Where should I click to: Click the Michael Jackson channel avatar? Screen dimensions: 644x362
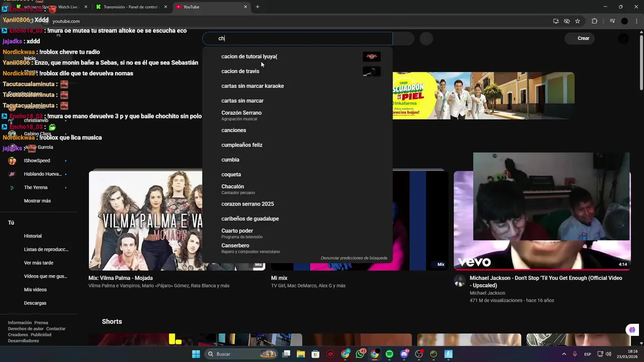coord(460,281)
